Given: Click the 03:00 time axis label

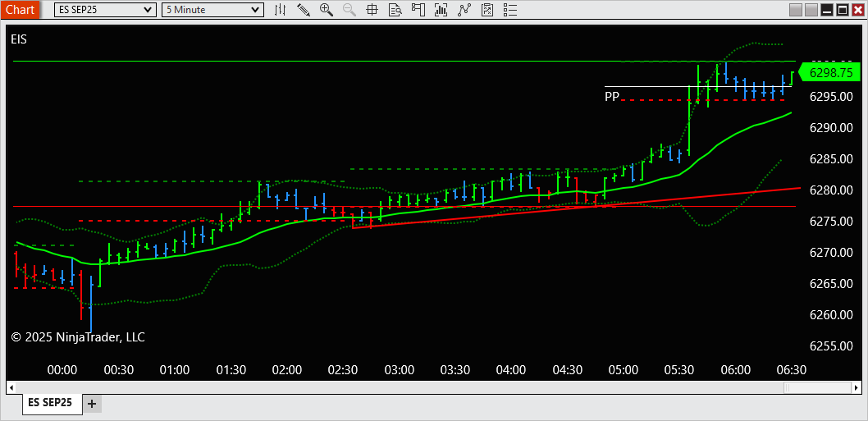Looking at the screenshot, I should click(399, 369).
